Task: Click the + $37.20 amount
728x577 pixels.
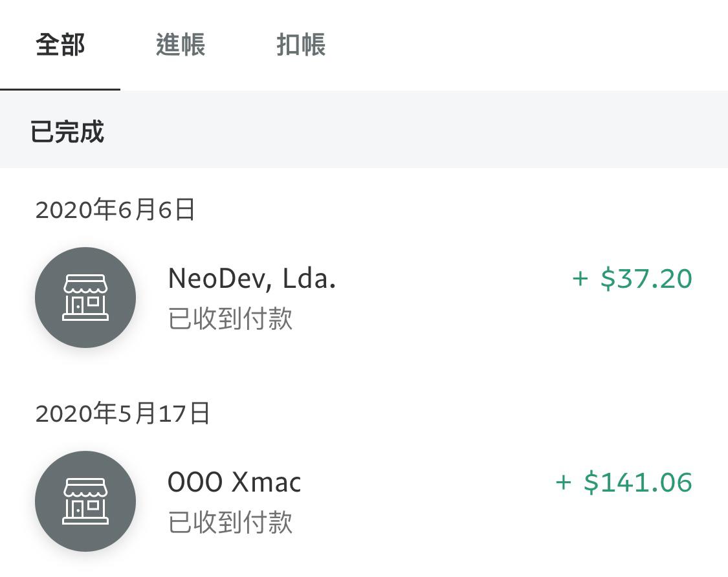Action: pos(631,278)
